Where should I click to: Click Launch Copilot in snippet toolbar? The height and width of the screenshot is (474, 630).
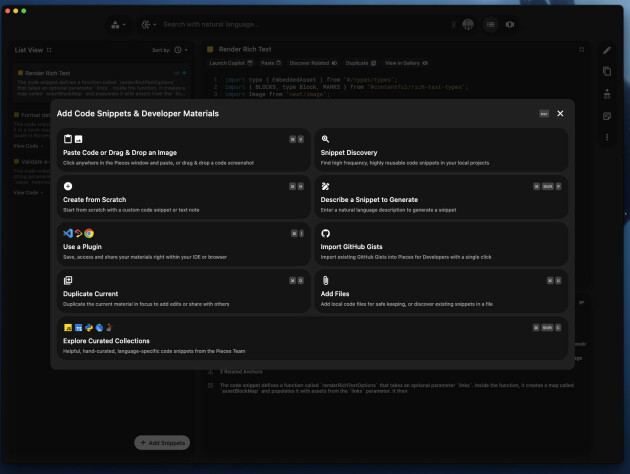coord(231,63)
